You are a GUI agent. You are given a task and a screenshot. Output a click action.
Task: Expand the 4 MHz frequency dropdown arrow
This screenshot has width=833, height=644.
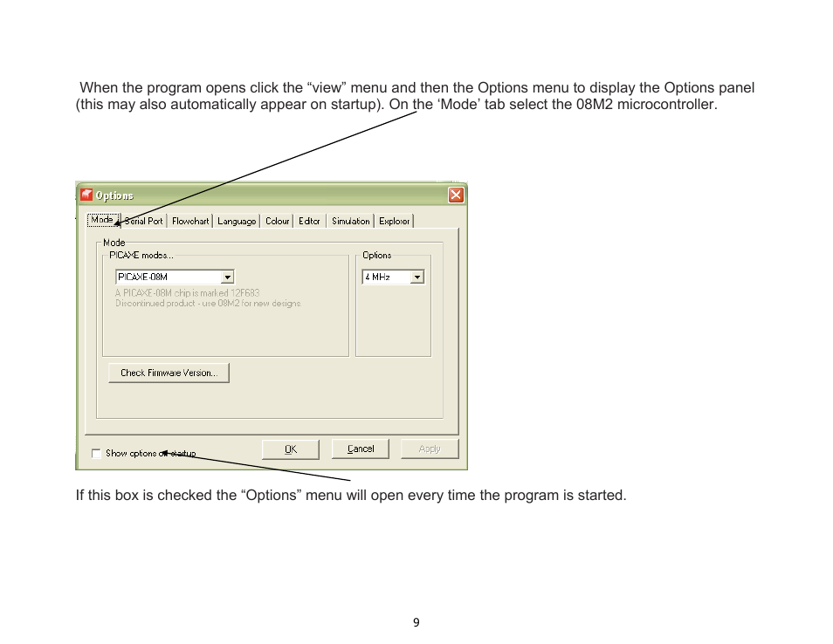click(x=417, y=277)
